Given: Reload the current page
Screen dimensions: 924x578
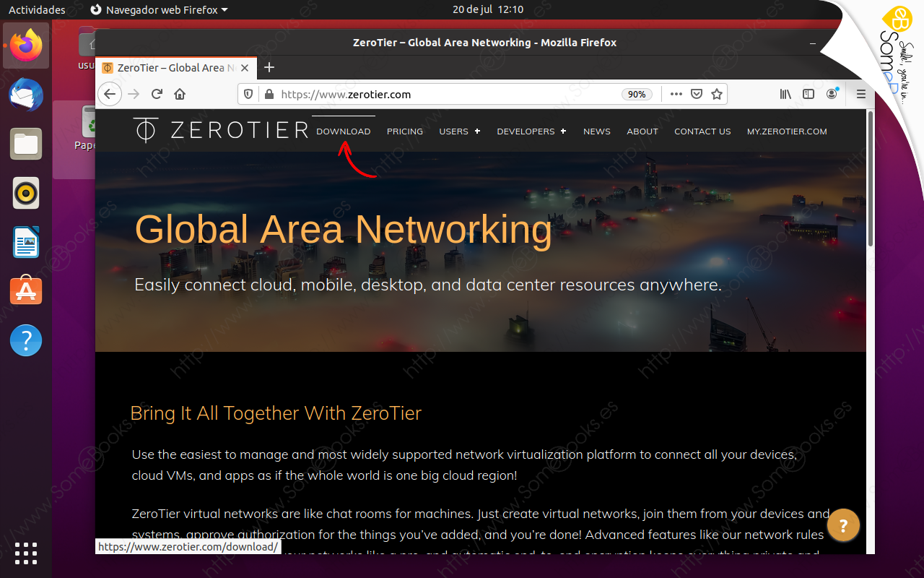Looking at the screenshot, I should point(157,94).
